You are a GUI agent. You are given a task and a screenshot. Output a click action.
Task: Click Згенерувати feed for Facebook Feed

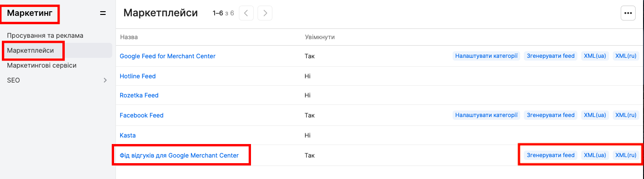(550, 115)
